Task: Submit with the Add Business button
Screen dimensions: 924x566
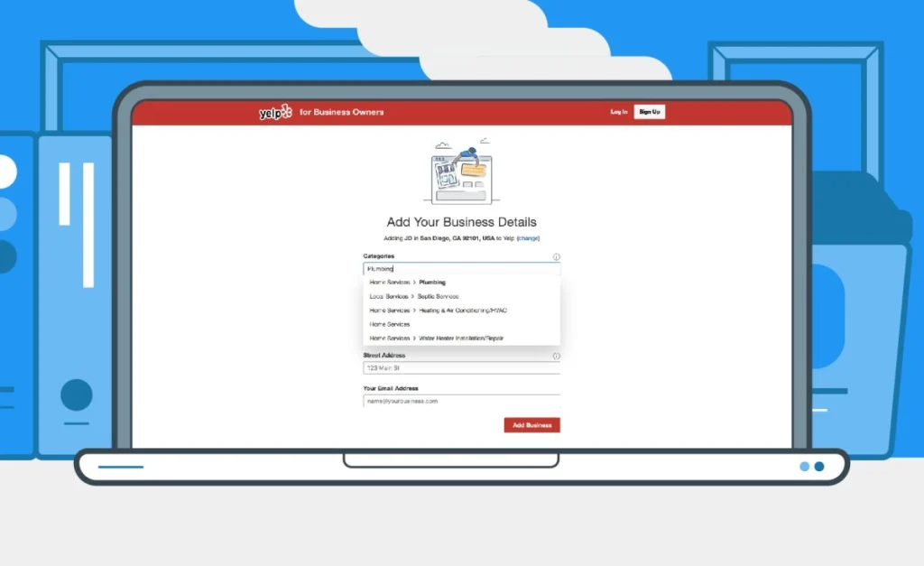Action: pos(531,424)
